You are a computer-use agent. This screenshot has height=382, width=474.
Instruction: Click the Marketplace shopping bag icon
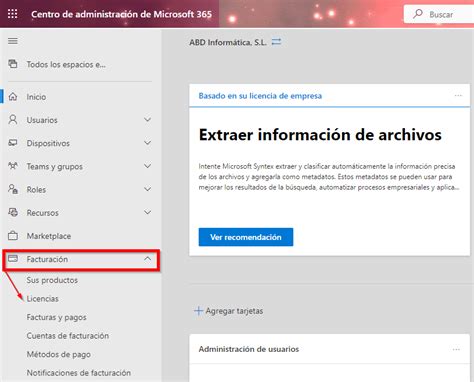[x=13, y=235]
